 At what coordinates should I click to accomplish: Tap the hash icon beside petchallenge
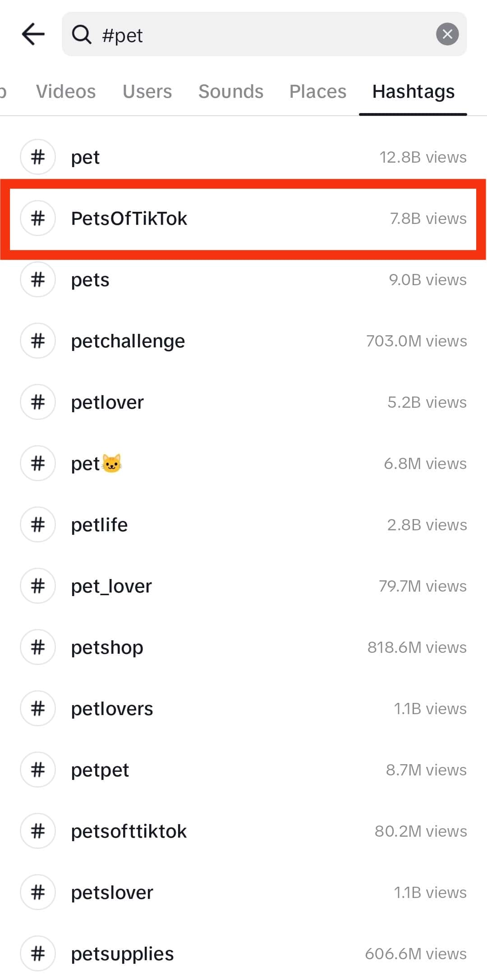(x=38, y=341)
